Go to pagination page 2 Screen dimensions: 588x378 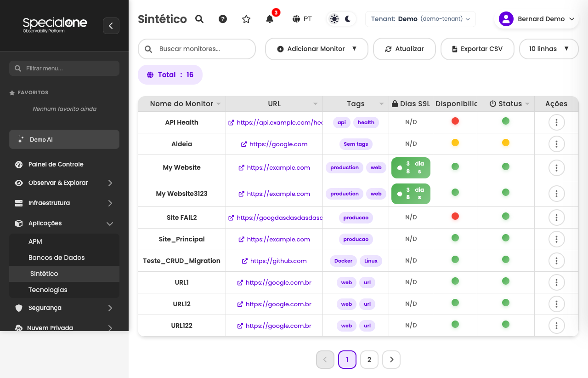click(x=369, y=360)
